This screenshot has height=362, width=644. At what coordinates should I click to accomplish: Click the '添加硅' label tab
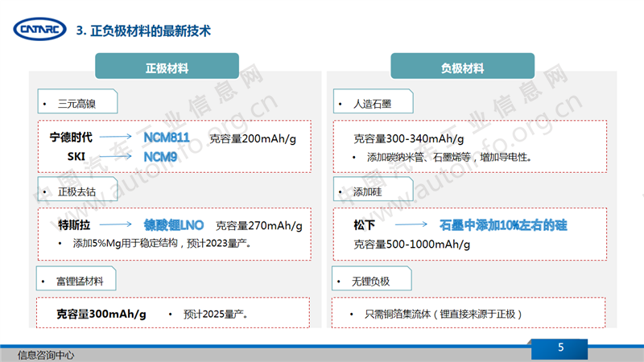(374, 189)
